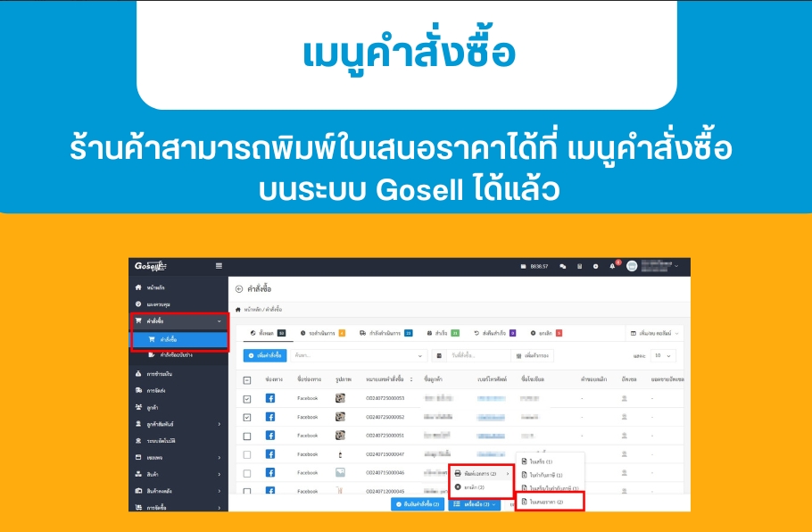The image size is (812, 532).
Task: Open the product thumbnail for order OD240715000046
Action: (x=340, y=473)
